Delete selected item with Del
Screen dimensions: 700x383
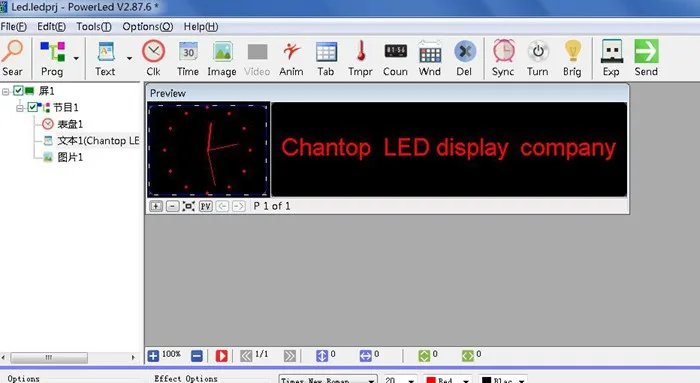click(x=464, y=58)
